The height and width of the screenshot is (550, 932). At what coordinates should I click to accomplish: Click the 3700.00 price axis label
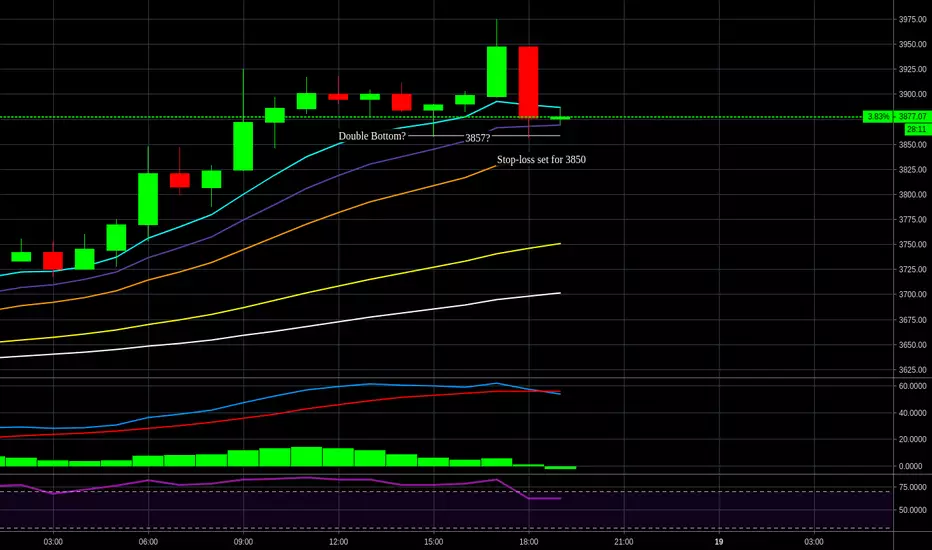[x=912, y=294]
